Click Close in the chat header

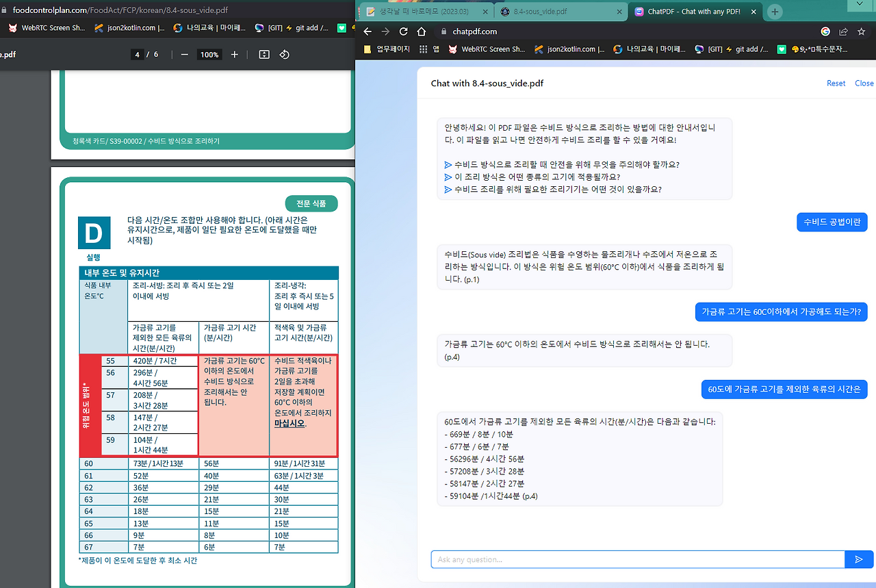[x=864, y=83]
